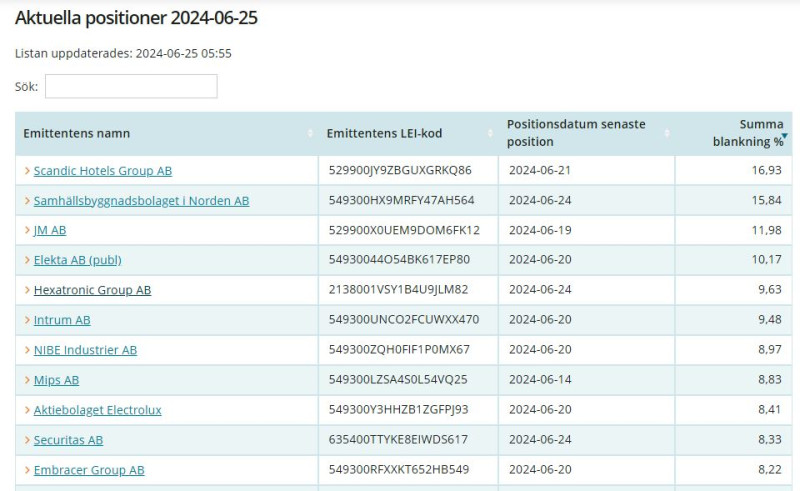Click the 8,22 blankning value
This screenshot has height=491, width=800.
click(x=770, y=470)
